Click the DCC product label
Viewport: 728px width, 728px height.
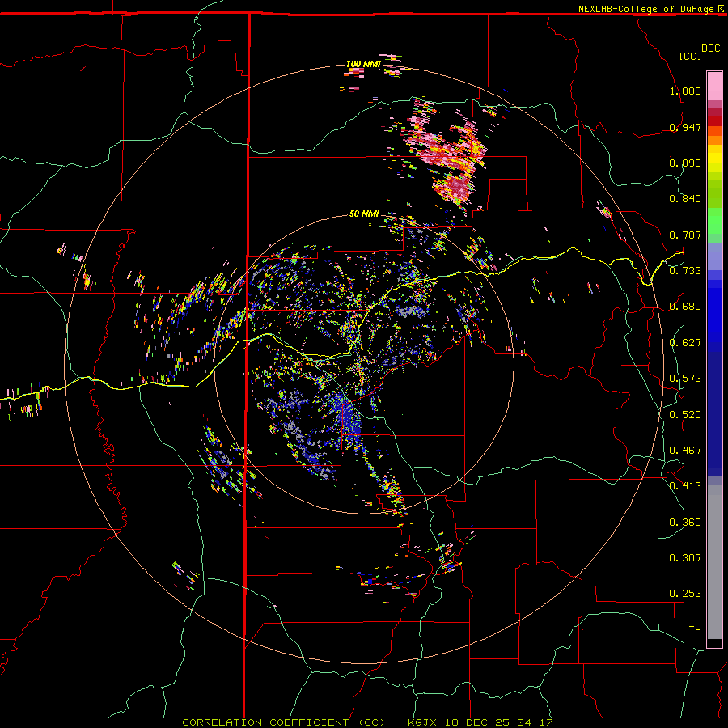pos(710,49)
